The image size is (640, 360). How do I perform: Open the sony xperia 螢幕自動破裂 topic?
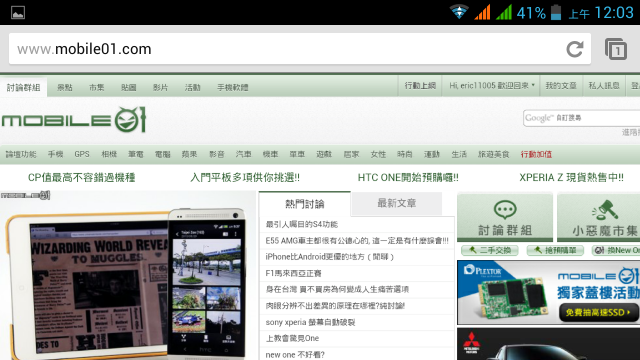310,322
